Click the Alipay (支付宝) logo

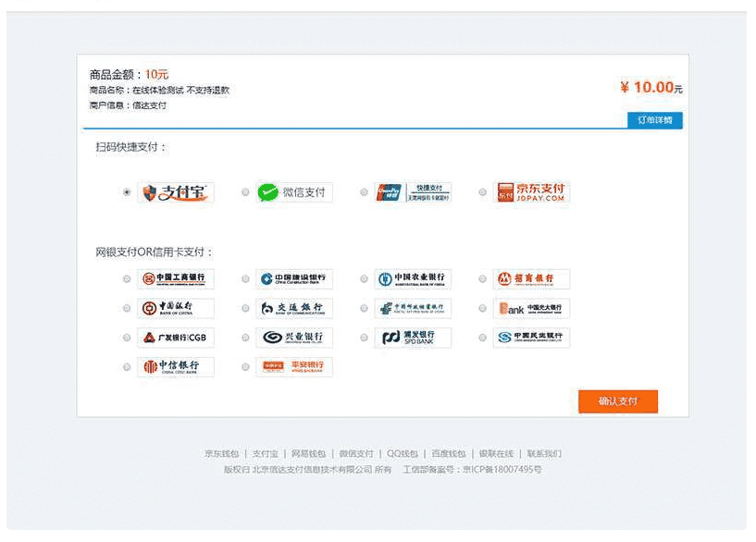(x=176, y=192)
